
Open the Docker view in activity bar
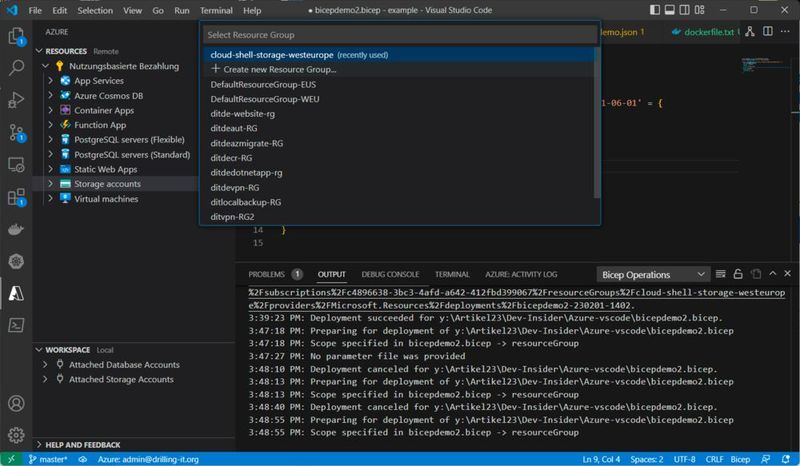(x=16, y=229)
